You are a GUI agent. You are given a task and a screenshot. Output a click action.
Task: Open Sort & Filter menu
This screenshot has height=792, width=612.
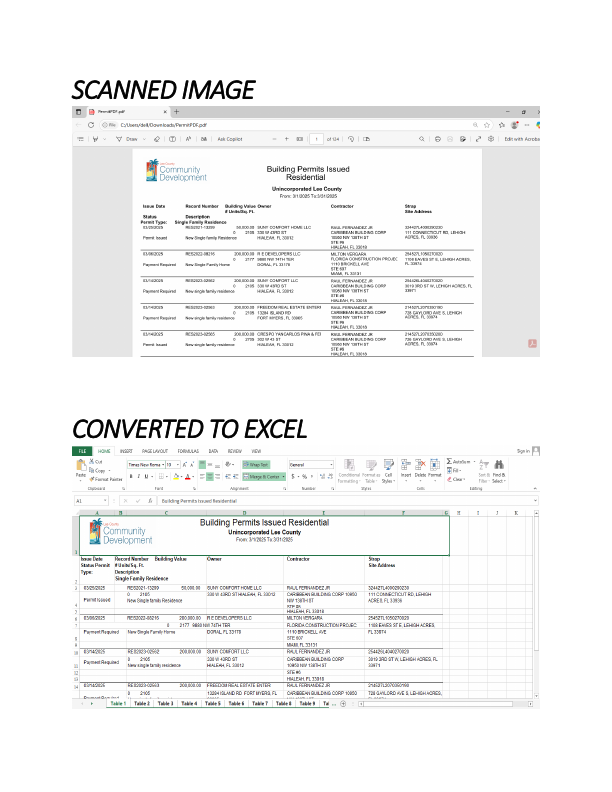(x=484, y=471)
